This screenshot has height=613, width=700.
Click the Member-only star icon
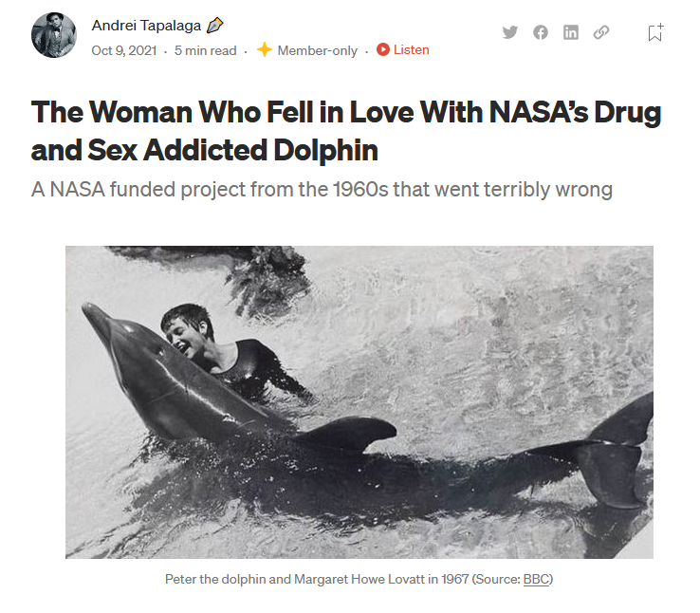265,49
